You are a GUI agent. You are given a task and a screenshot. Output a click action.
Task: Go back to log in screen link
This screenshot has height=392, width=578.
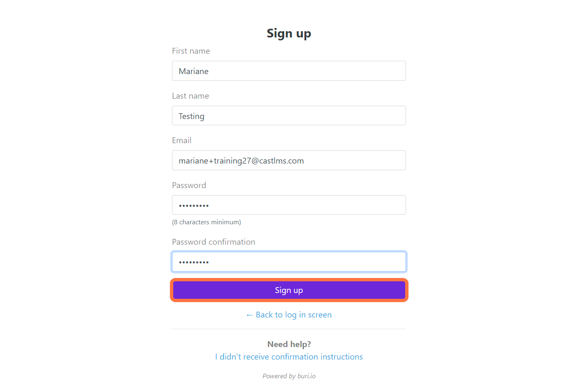coord(294,315)
